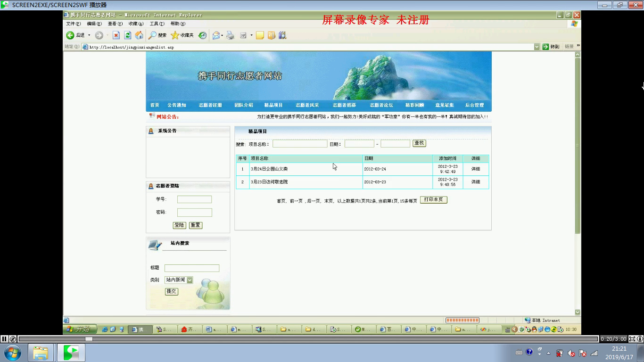Click the 项目名称 search input field
This screenshot has width=644, height=362.
[x=300, y=144]
